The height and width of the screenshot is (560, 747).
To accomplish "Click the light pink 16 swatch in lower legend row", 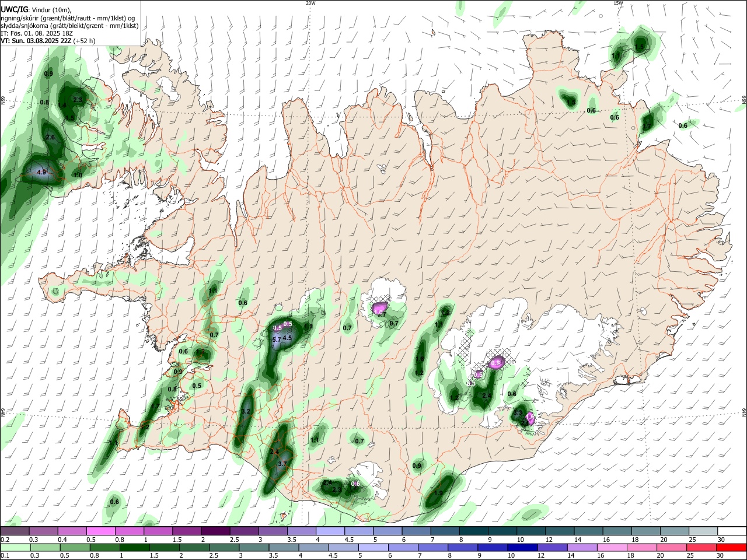I will 612,547.
